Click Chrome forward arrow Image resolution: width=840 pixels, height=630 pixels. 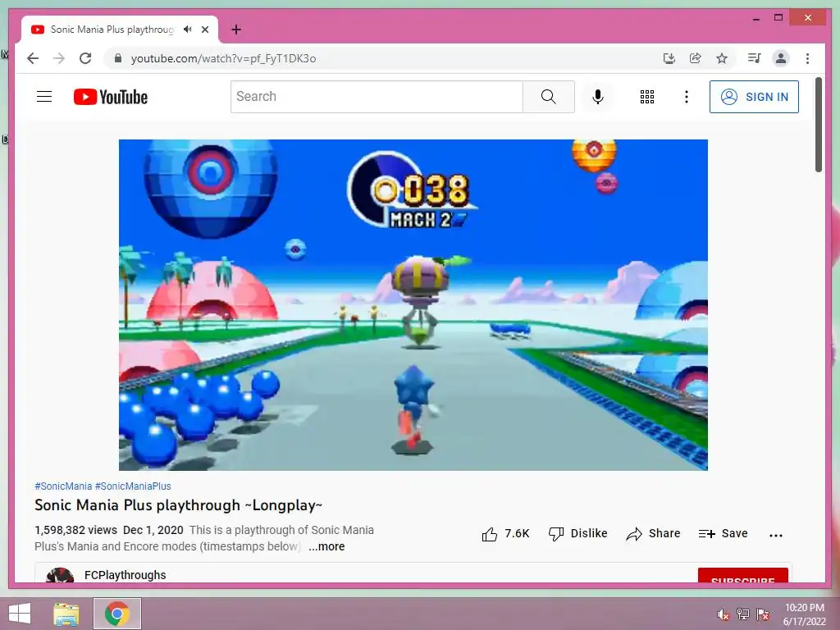click(59, 58)
